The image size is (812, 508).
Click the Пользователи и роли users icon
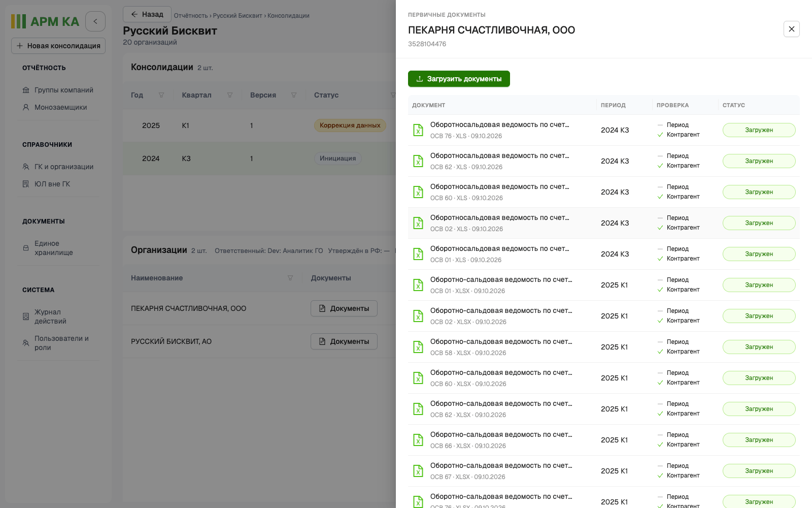[x=26, y=343]
